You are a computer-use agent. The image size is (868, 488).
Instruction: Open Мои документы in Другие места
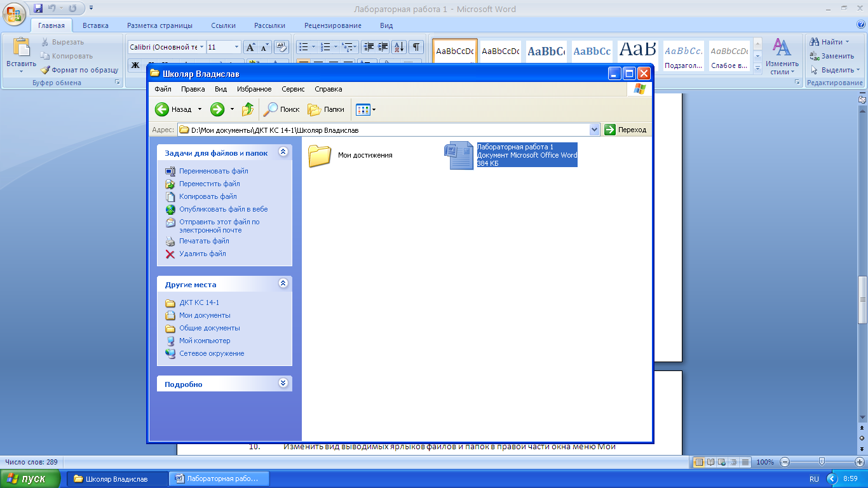[198, 315]
